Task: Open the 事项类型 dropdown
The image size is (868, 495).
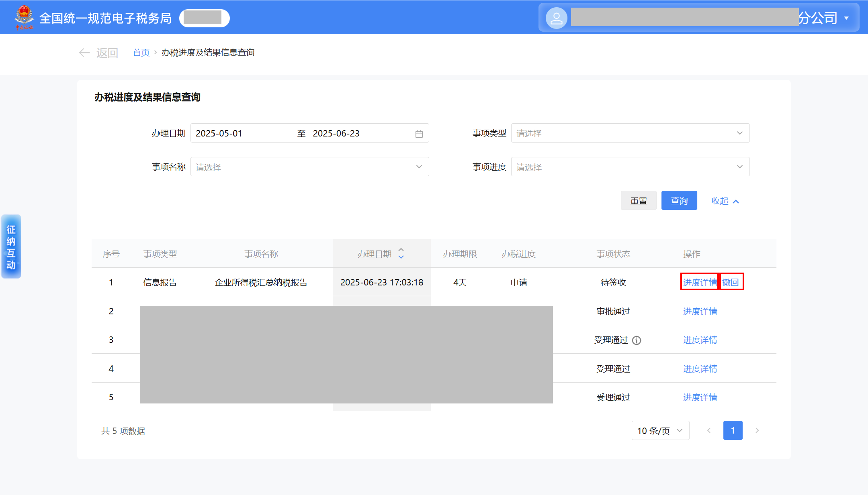Action: 630,133
